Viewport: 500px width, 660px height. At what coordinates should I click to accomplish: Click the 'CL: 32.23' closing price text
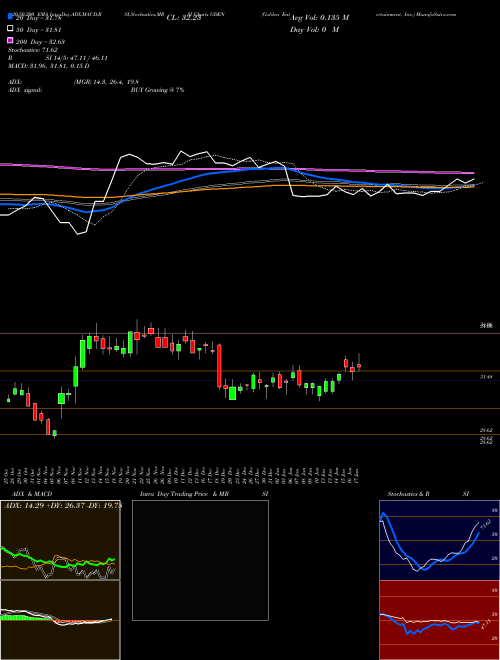point(184,18)
